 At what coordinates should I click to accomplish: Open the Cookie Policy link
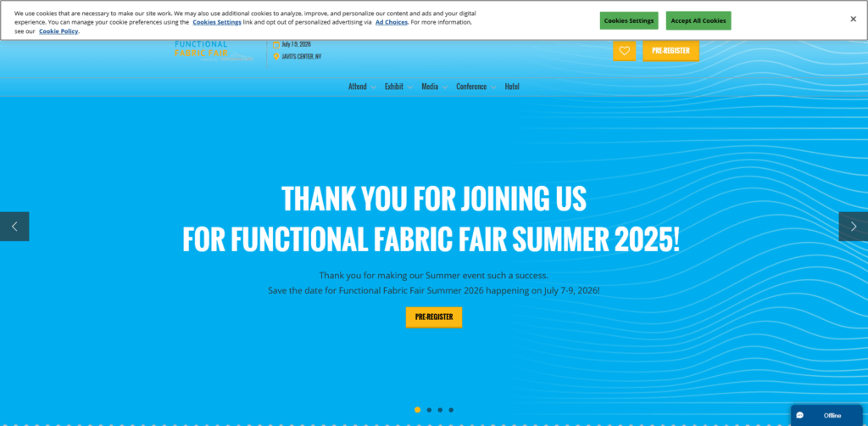point(58,31)
